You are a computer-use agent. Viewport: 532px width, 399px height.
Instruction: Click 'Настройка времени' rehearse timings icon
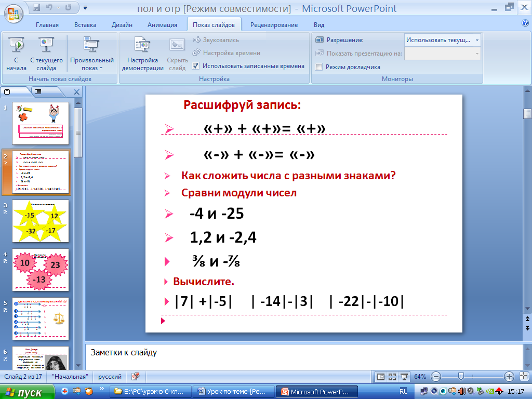pyautogui.click(x=227, y=52)
